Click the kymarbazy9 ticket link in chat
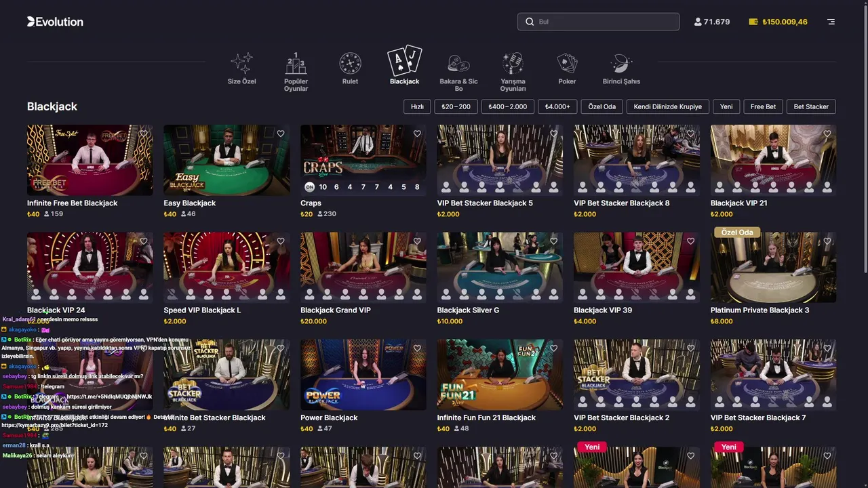The height and width of the screenshot is (488, 868). pos(54,425)
